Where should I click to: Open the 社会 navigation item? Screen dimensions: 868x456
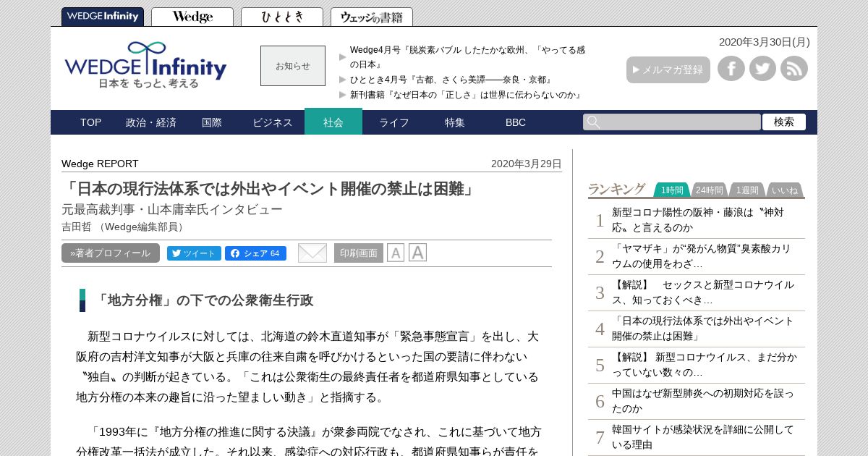click(333, 122)
